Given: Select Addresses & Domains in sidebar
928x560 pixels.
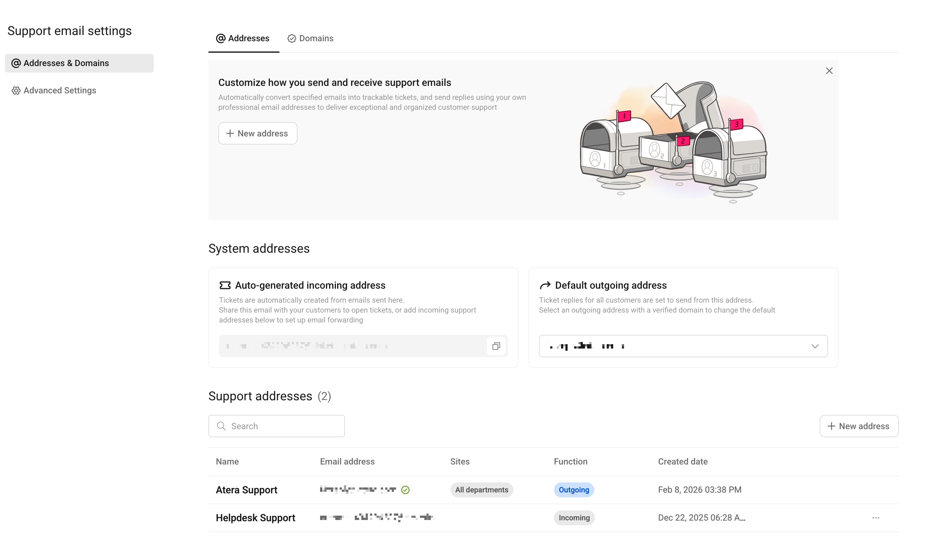Looking at the screenshot, I should pyautogui.click(x=79, y=63).
